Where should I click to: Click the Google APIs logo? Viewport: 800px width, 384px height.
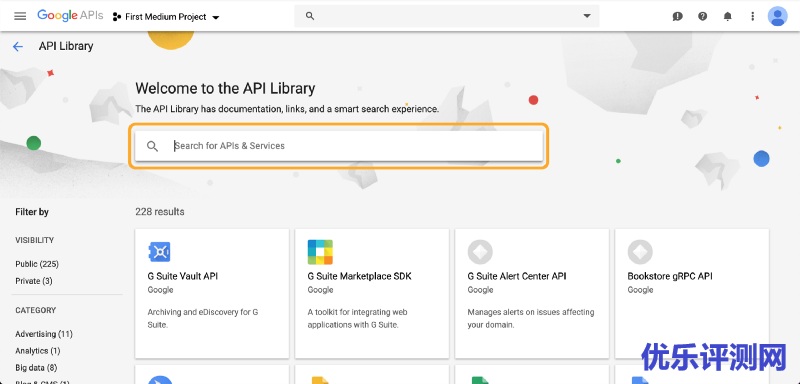[x=70, y=16]
